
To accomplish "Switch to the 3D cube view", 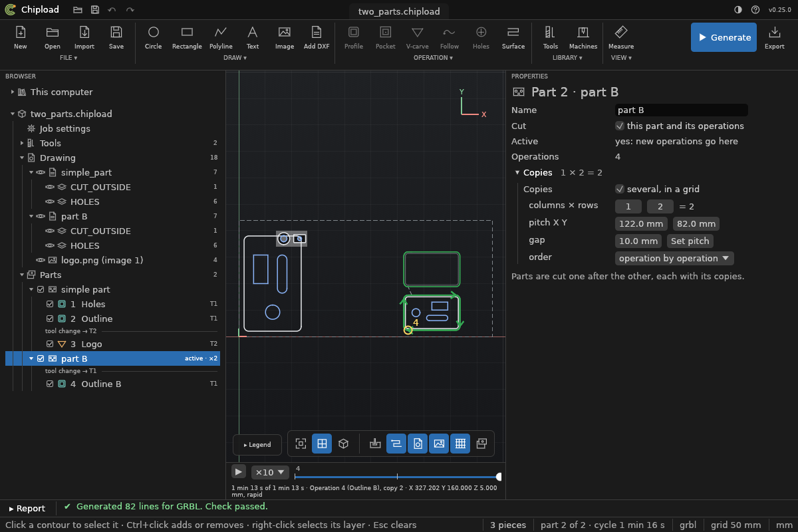I will click(x=343, y=444).
